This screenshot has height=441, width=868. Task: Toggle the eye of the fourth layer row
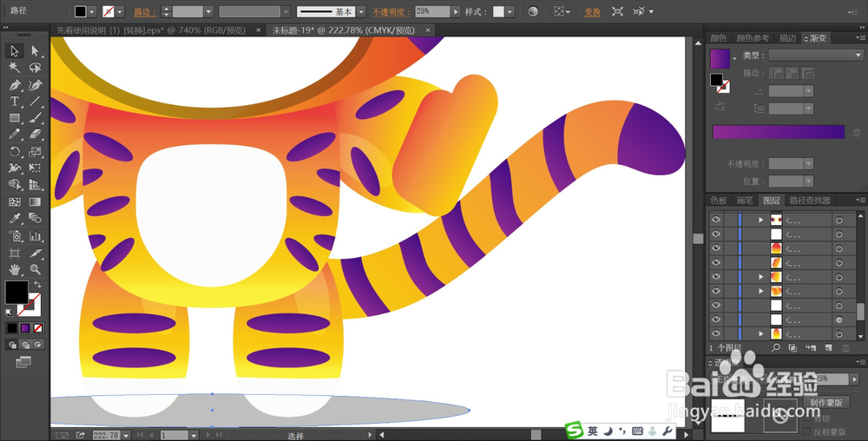point(716,262)
